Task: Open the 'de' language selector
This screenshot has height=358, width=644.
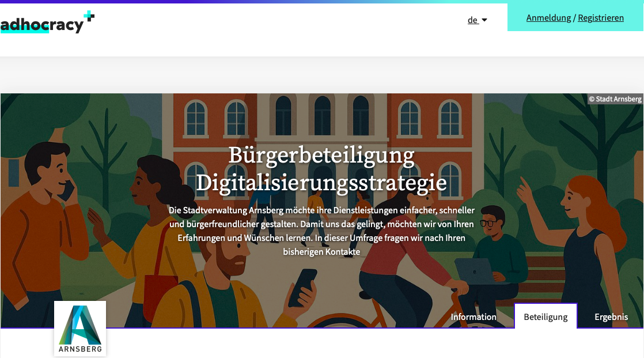Action: pyautogui.click(x=478, y=20)
